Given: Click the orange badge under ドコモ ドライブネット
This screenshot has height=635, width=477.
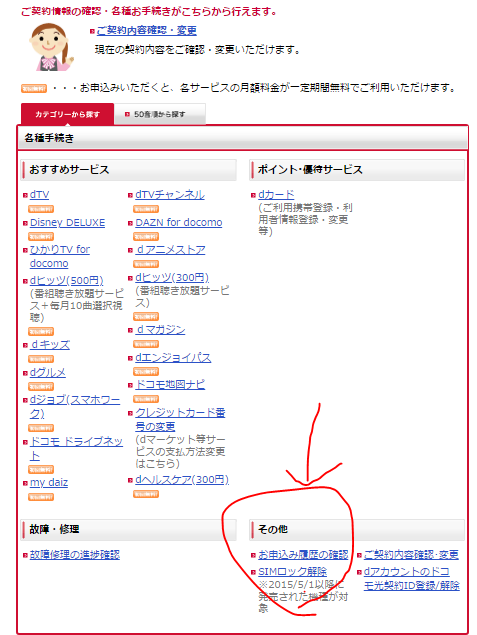Looking at the screenshot, I should click(41, 470).
